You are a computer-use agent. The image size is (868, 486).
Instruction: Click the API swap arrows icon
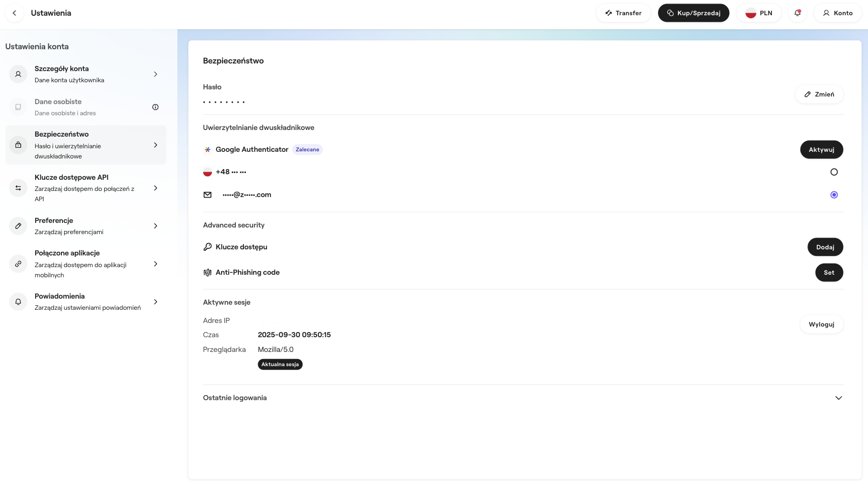[18, 188]
